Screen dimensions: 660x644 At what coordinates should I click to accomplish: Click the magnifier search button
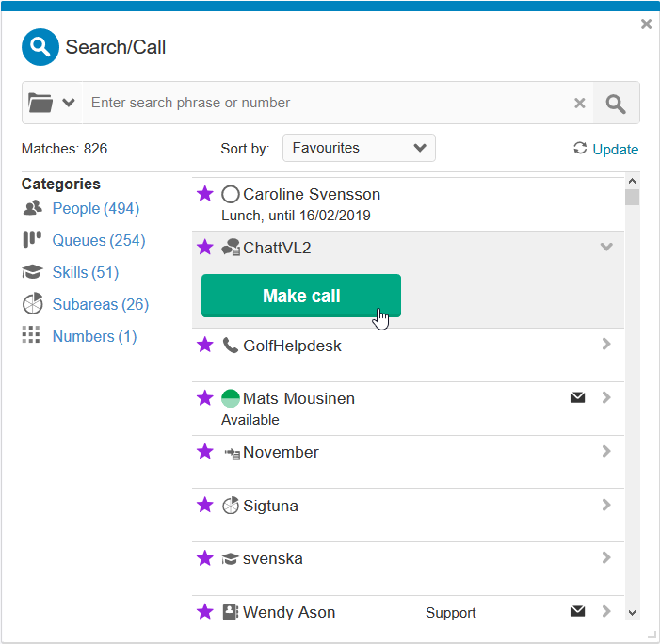pos(616,104)
